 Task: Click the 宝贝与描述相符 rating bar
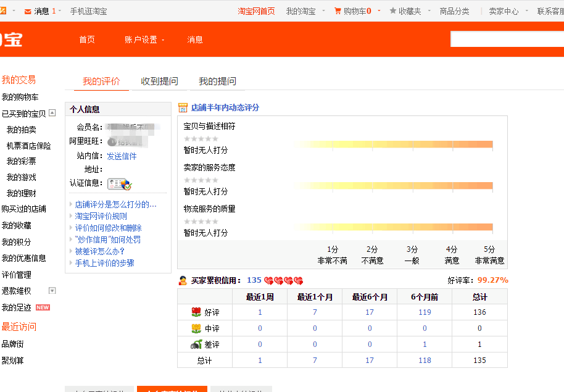point(393,144)
